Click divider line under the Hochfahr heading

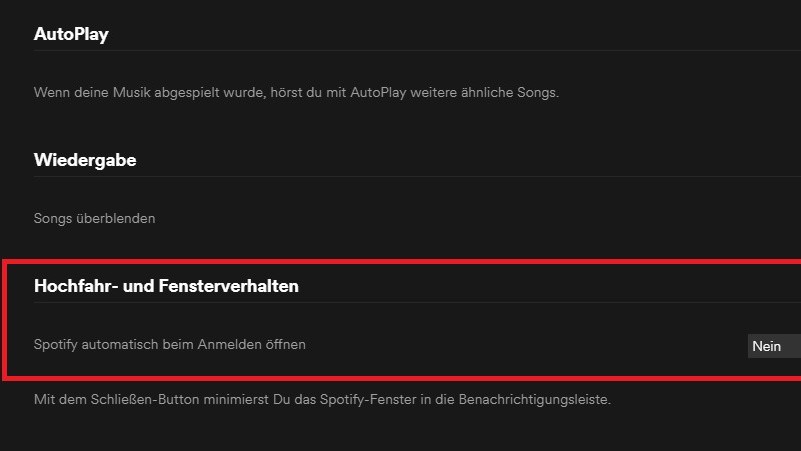pos(400,303)
